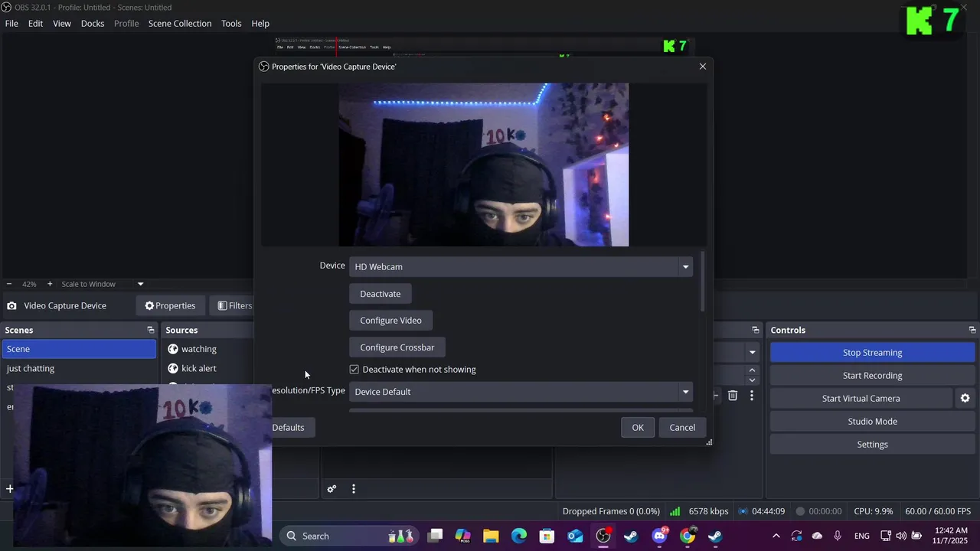Open Properties for Video Capture Device source

click(170, 305)
